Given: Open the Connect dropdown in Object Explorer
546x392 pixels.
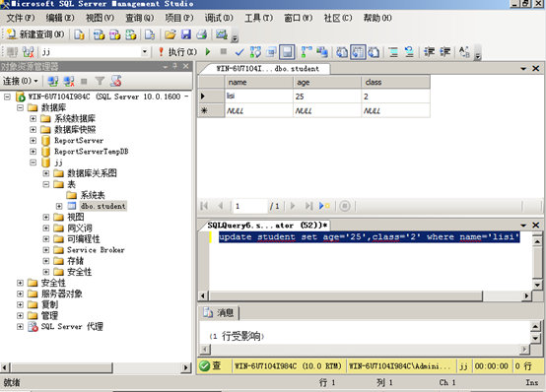Looking at the screenshot, I should [x=20, y=81].
